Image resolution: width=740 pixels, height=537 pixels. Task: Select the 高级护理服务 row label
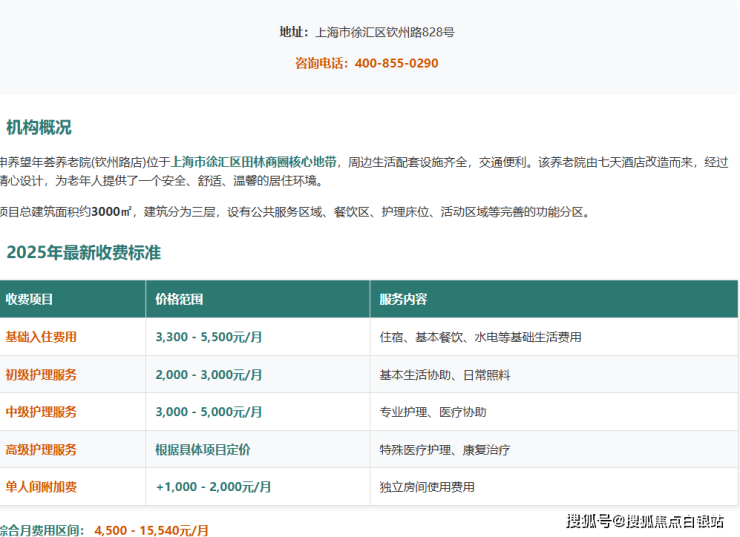(41, 450)
